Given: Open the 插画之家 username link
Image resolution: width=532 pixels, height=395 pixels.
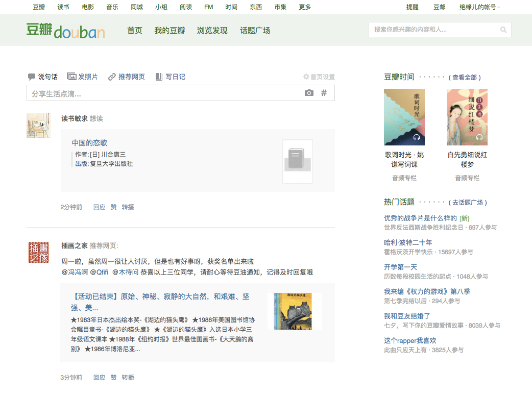Looking at the screenshot, I should click(x=75, y=246).
